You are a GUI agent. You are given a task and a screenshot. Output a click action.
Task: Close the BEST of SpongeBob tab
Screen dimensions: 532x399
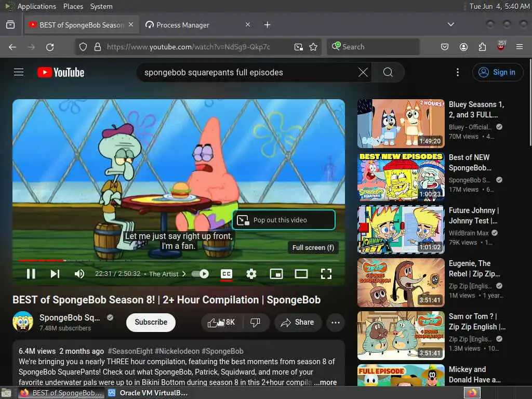click(x=131, y=24)
